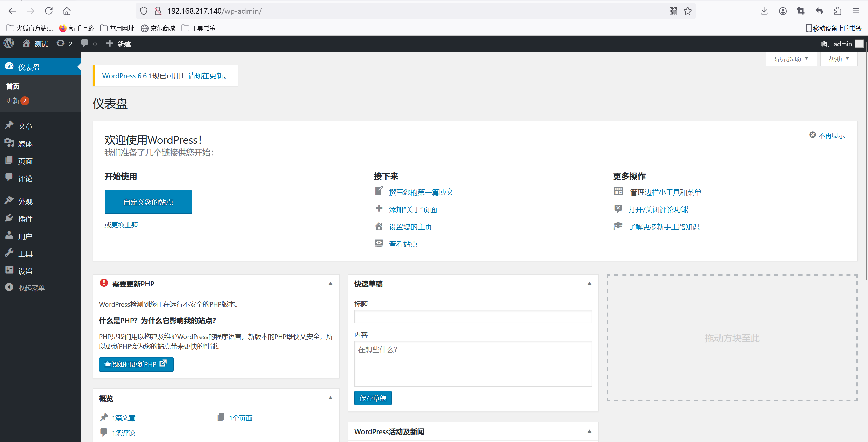This screenshot has width=868, height=442.
Task: Click the Firefox bookmark star icon
Action: coord(688,11)
